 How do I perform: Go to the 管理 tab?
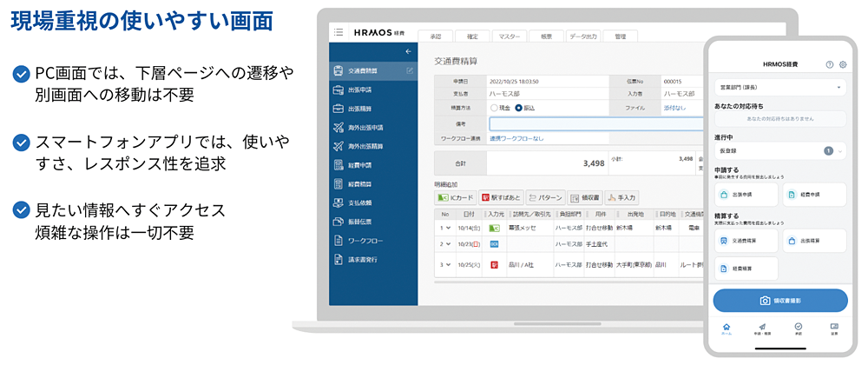[x=620, y=36]
